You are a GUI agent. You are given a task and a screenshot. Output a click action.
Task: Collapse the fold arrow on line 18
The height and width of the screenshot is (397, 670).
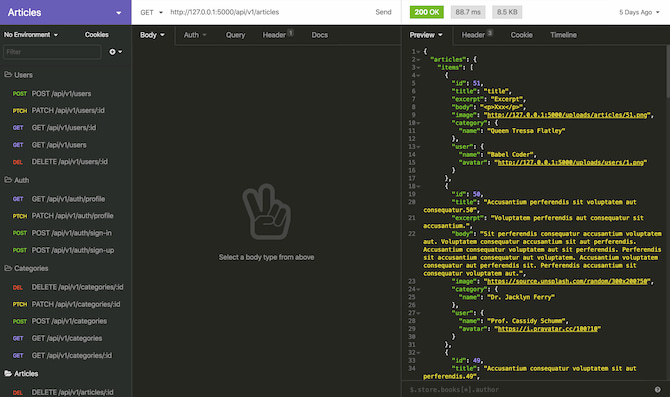pos(419,186)
